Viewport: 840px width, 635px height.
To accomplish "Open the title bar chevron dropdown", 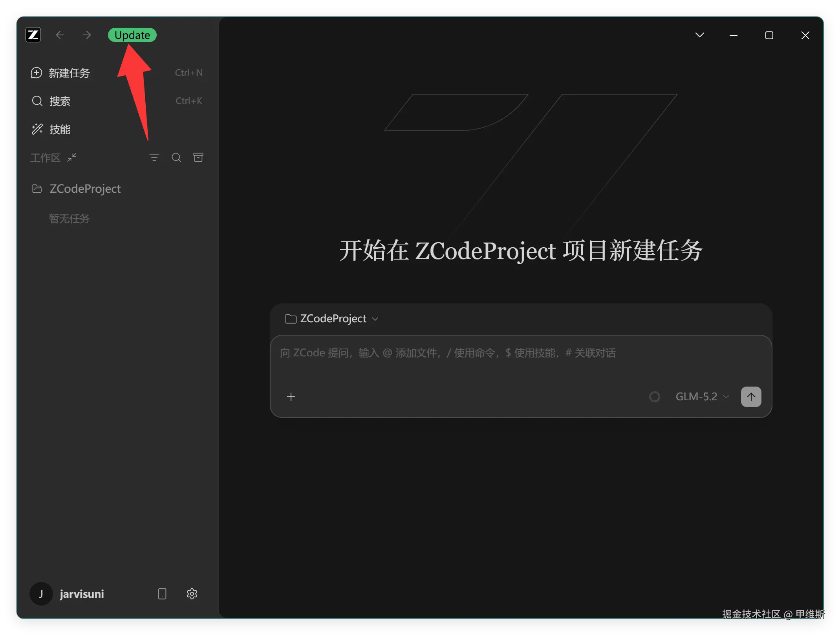I will tap(700, 35).
